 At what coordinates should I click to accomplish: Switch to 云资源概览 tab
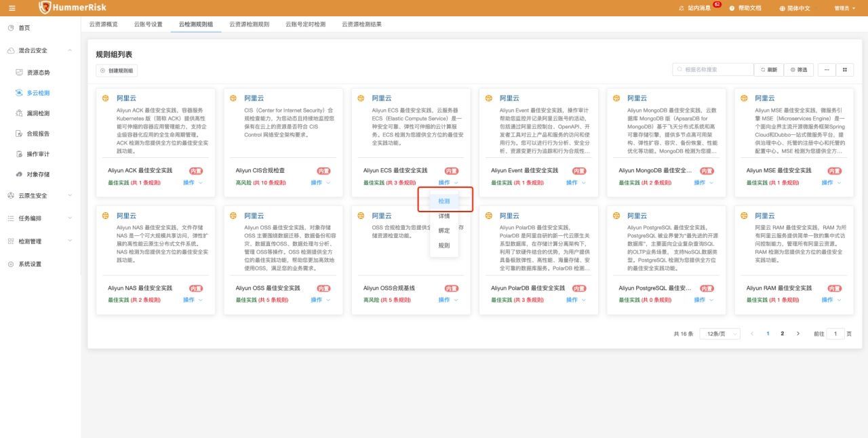[x=103, y=24]
